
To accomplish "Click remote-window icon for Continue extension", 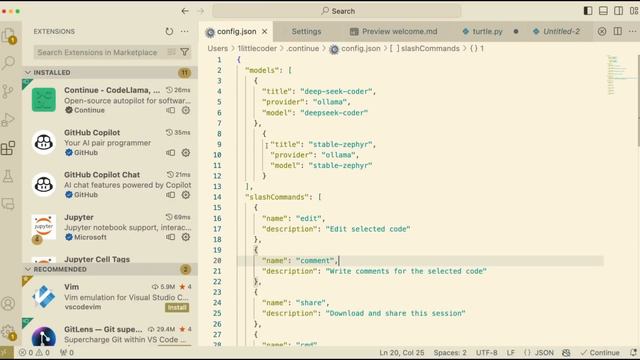I will (x=171, y=110).
